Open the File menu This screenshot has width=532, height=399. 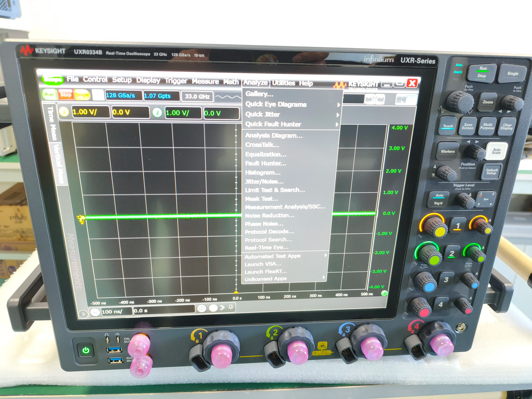(x=73, y=79)
